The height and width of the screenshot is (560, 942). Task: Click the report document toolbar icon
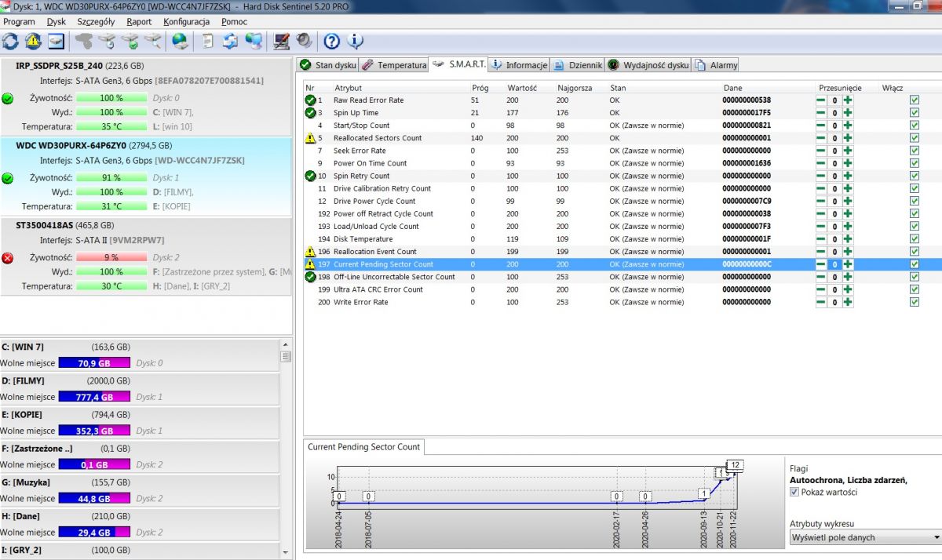(208, 41)
